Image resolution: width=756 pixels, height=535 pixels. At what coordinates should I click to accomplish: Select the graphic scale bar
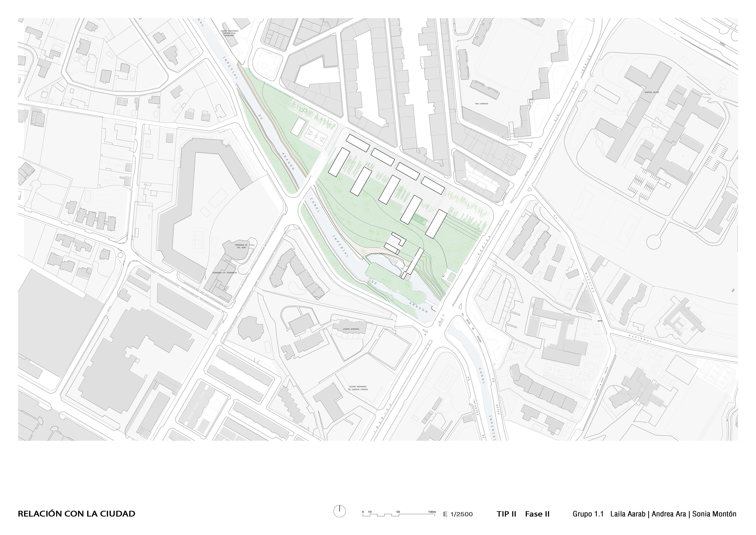[x=399, y=514]
